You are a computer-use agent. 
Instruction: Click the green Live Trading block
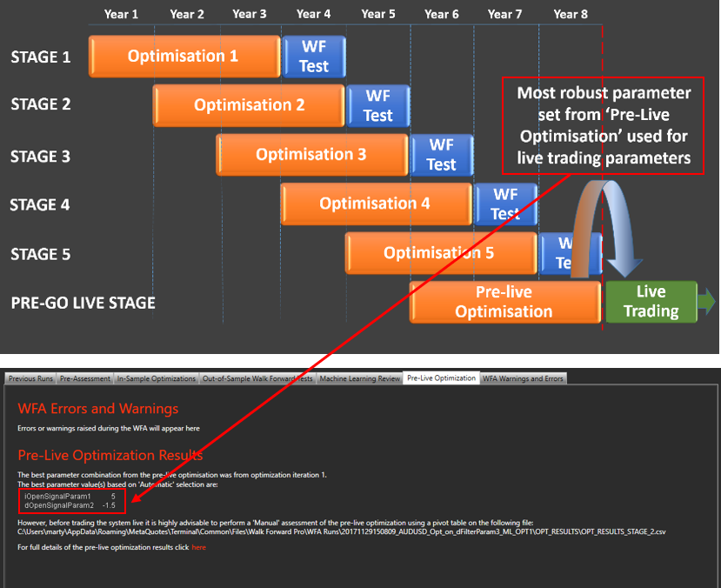(651, 302)
